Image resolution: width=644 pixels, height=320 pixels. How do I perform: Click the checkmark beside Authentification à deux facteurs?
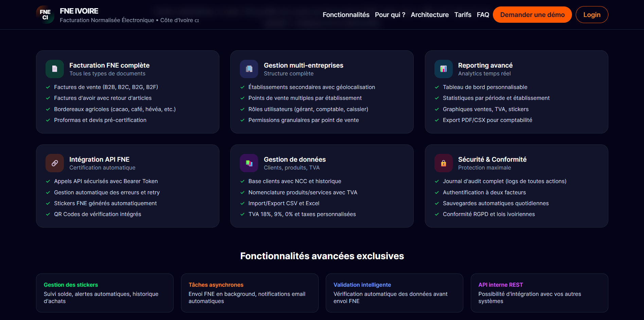pos(437,193)
